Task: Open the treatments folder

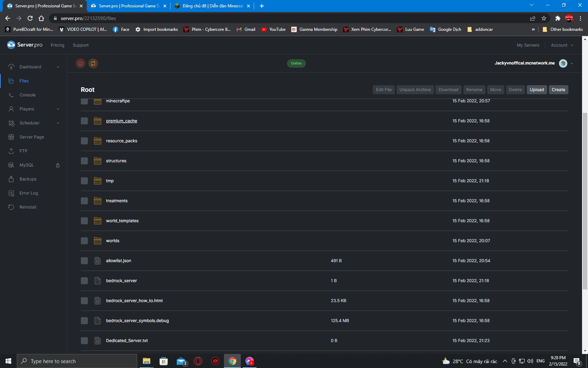Action: (x=117, y=201)
